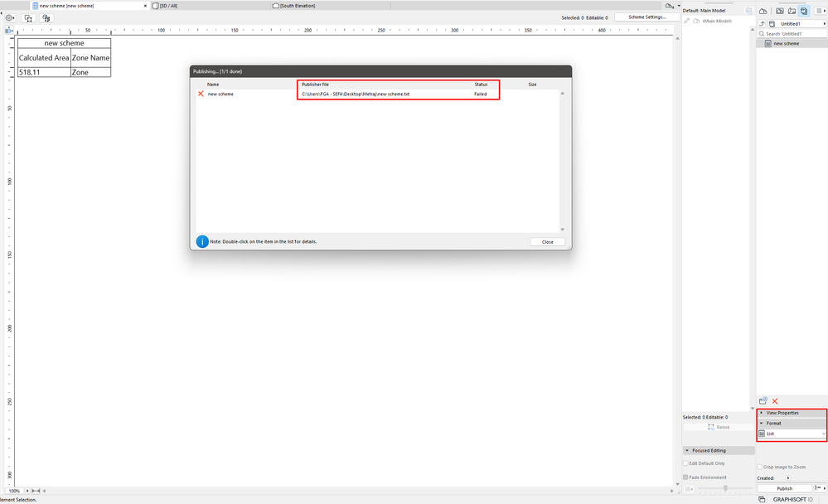Open the Format List dropdown
The image size is (828, 504).
click(x=792, y=434)
